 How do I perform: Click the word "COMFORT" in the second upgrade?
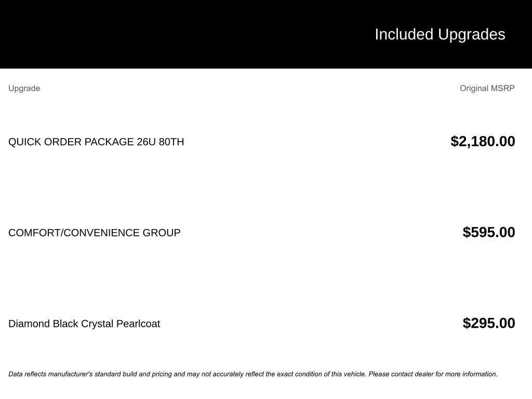(34, 233)
